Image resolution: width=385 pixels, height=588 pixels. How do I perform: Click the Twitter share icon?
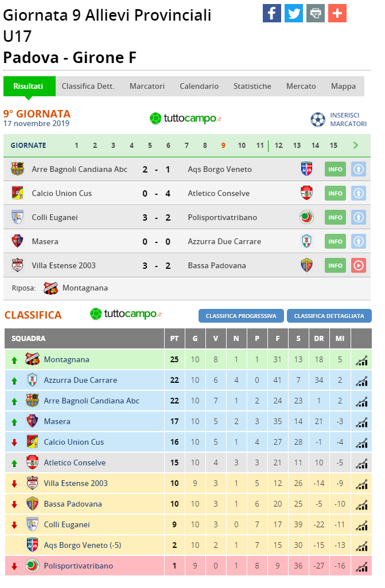coord(294,14)
